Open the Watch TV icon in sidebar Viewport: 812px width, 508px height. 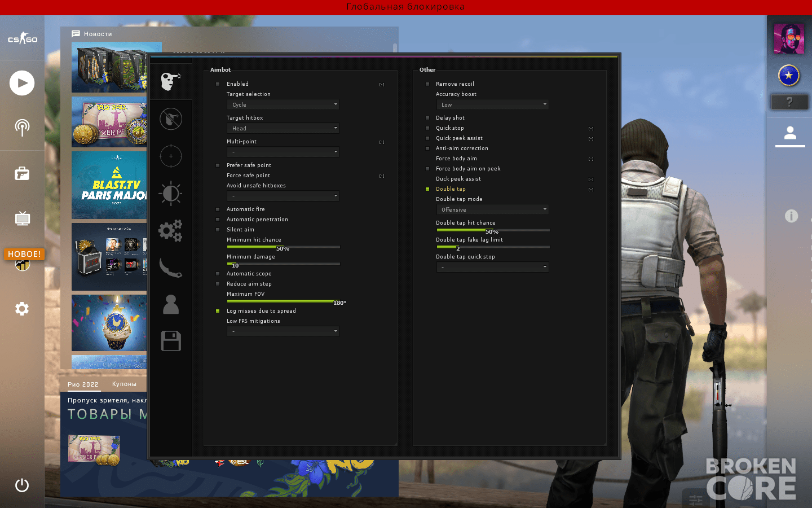click(22, 218)
